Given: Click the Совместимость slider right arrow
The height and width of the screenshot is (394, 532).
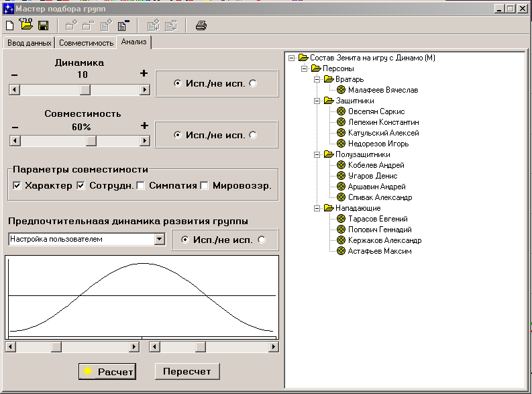Looking at the screenshot, I should (x=145, y=140).
